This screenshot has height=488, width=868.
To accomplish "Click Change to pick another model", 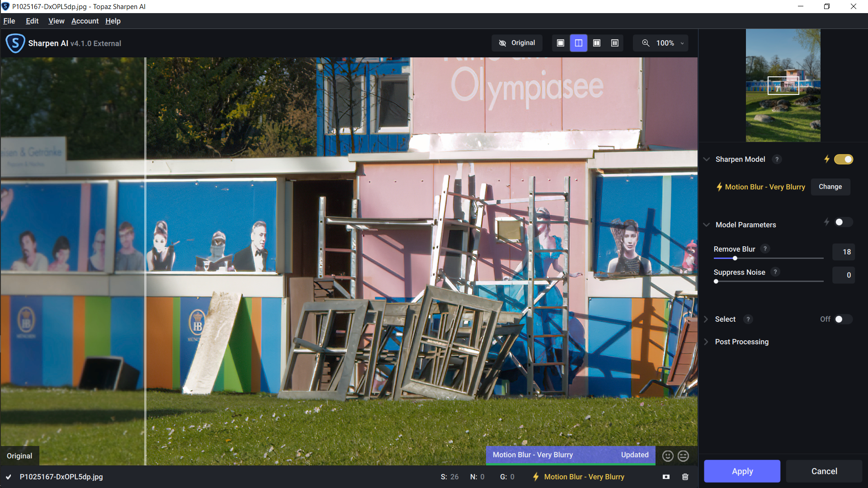I will 830,187.
